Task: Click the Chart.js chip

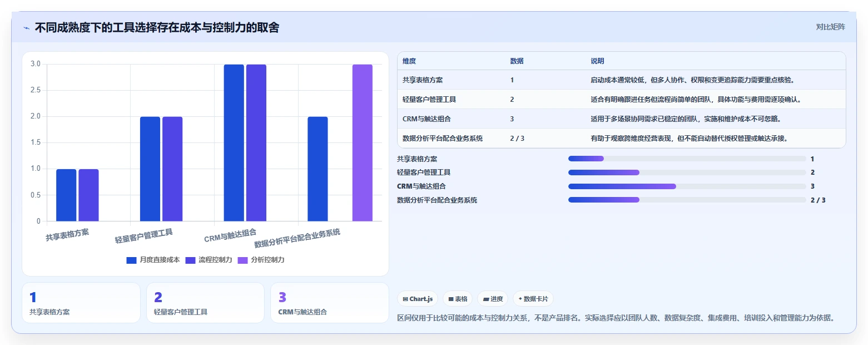Action: (417, 299)
